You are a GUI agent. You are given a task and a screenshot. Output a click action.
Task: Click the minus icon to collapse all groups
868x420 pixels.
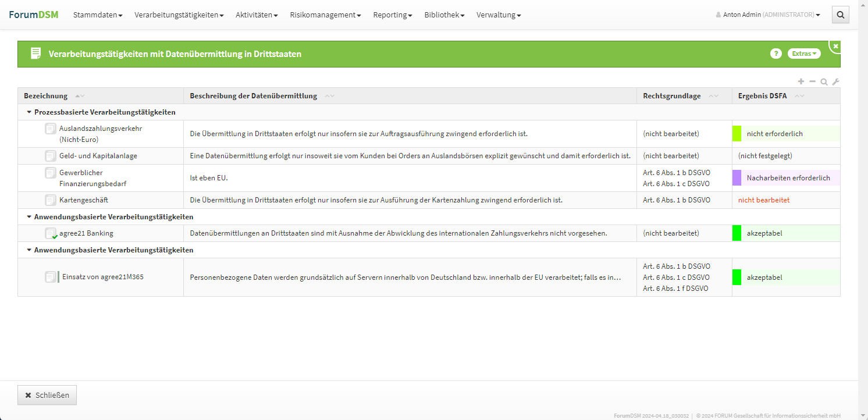coord(813,81)
